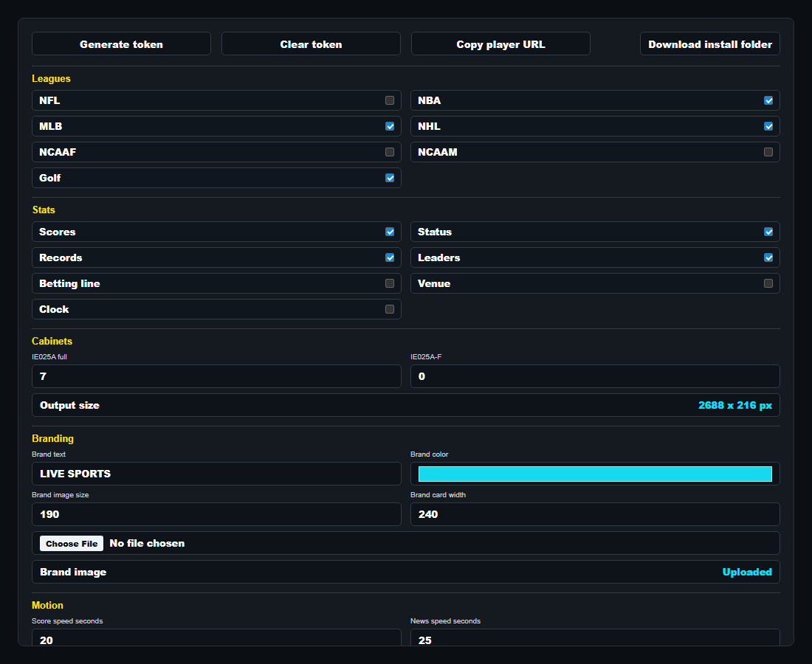Image resolution: width=812 pixels, height=664 pixels.
Task: Enable the NFL league checkbox
Action: (390, 100)
